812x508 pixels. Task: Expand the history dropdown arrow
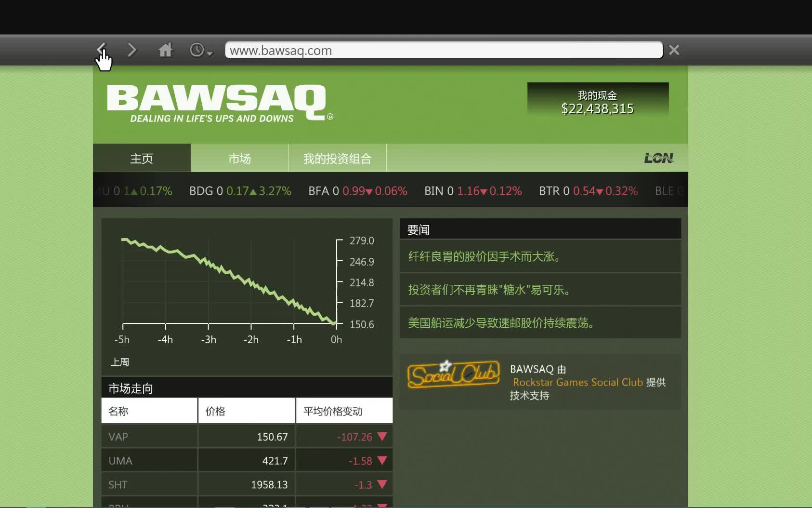pyautogui.click(x=210, y=53)
